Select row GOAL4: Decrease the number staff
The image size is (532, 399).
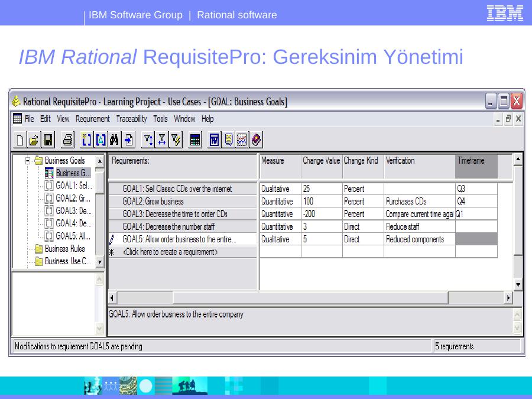pyautogui.click(x=183, y=226)
